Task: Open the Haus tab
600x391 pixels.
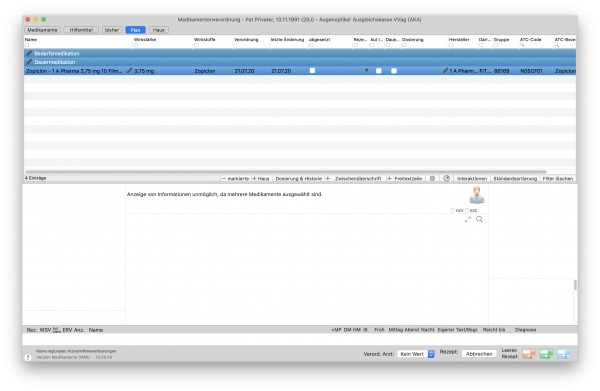Action: 158,30
